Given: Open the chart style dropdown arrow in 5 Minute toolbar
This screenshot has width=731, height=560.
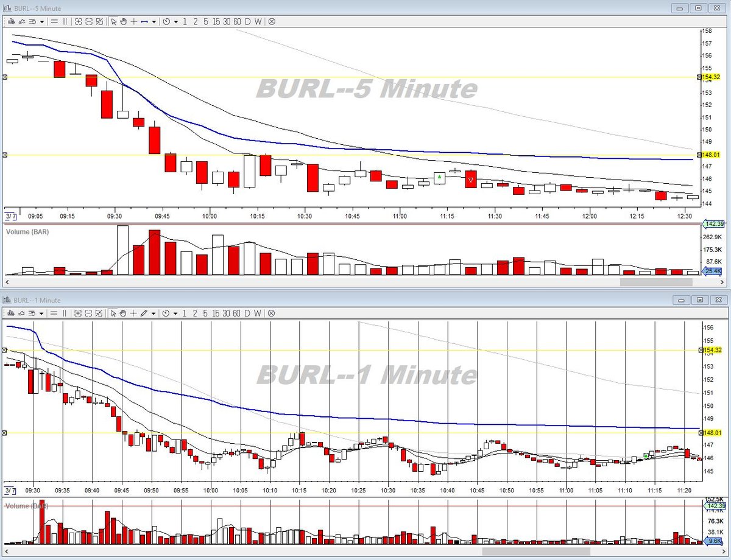Looking at the screenshot, I should (x=41, y=21).
